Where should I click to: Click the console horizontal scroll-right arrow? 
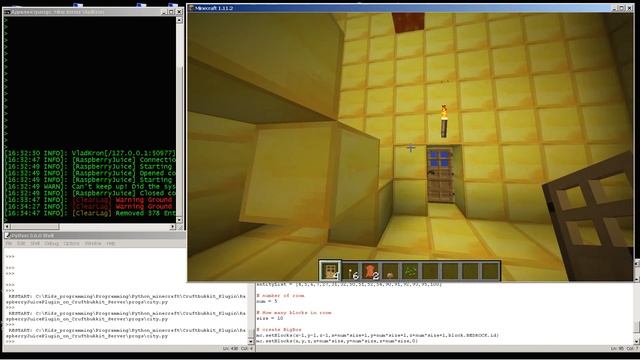173,227
